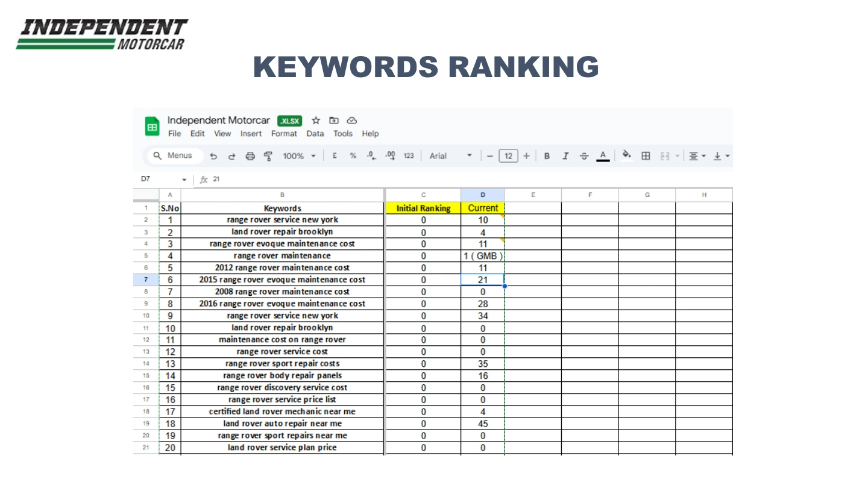Select column C header
This screenshot has height=488, width=868.
pos(423,195)
